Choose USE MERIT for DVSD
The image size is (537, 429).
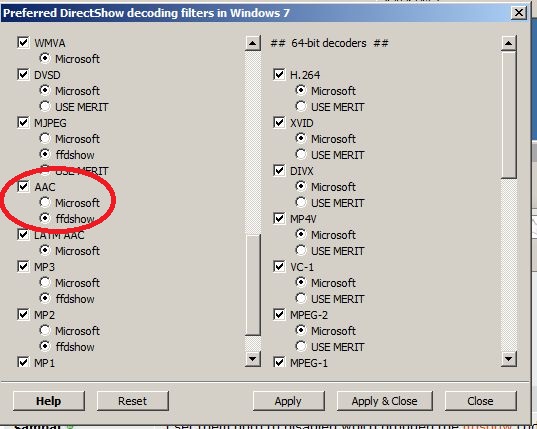45,106
